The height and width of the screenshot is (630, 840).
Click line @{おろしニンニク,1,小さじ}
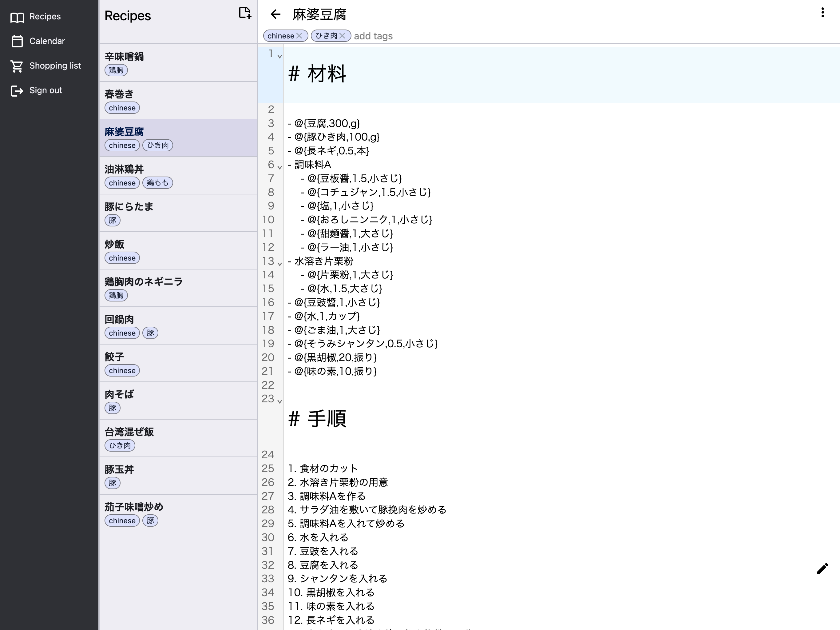366,219
